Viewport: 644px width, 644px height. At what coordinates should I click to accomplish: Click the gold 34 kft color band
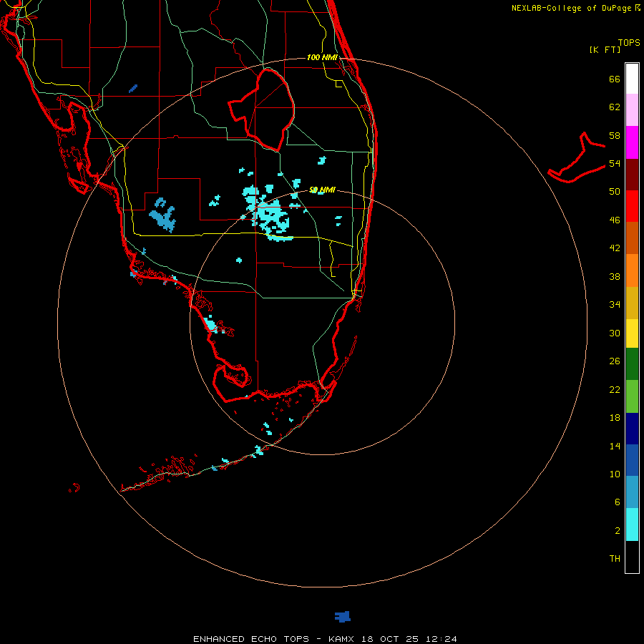point(632,303)
